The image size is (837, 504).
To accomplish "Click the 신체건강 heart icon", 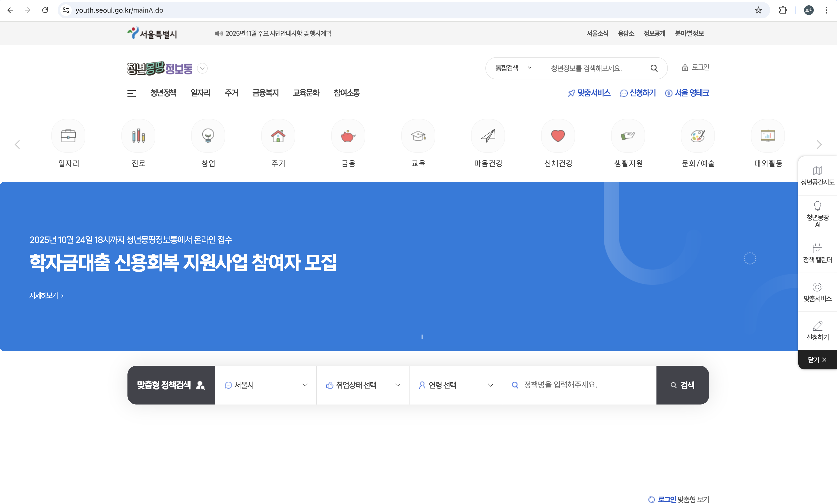I will [558, 136].
